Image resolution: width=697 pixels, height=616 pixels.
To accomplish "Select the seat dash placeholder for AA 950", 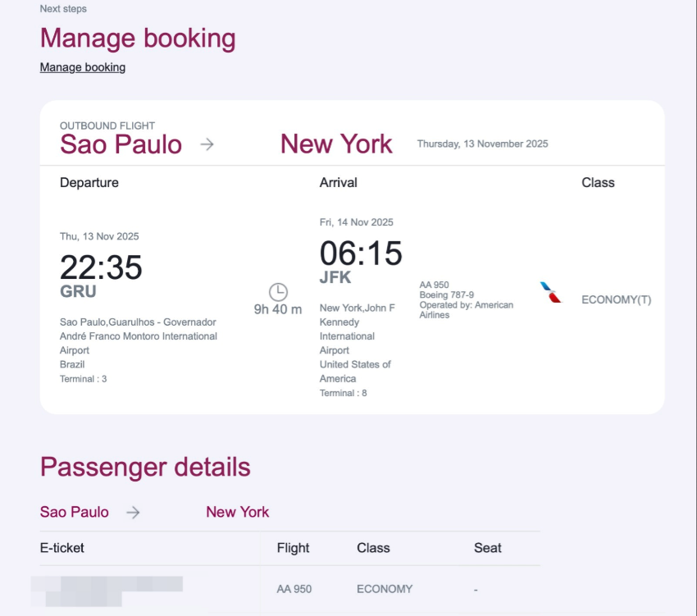I will (474, 589).
